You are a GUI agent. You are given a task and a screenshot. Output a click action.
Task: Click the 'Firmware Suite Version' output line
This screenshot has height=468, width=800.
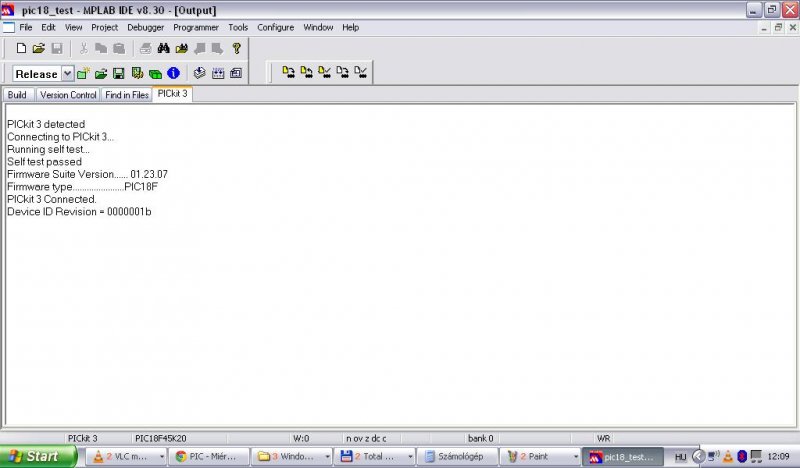(x=87, y=175)
